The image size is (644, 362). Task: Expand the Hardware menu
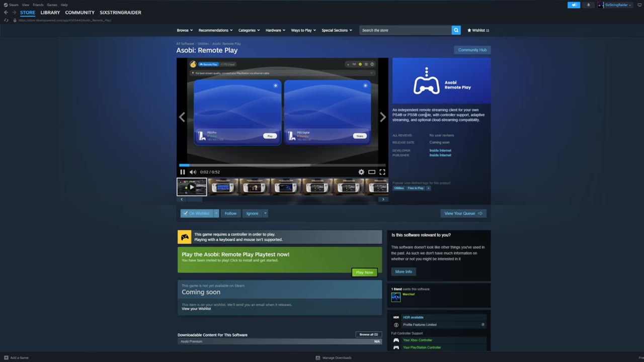point(275,30)
